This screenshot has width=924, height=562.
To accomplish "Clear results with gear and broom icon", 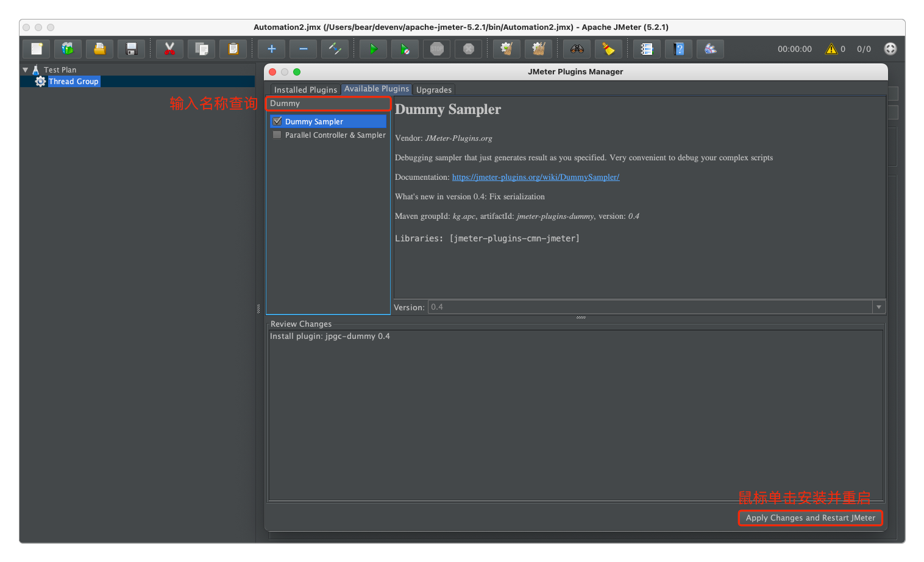I will tap(506, 49).
